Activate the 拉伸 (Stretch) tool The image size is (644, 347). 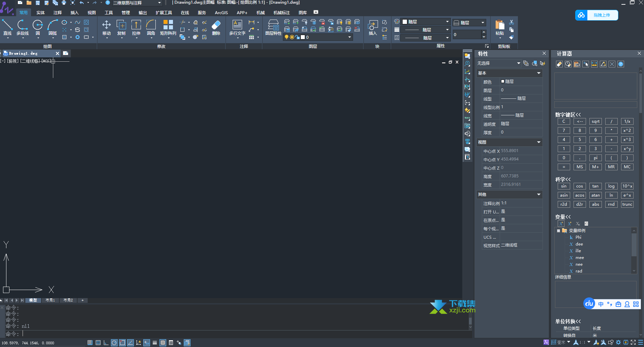(x=136, y=27)
